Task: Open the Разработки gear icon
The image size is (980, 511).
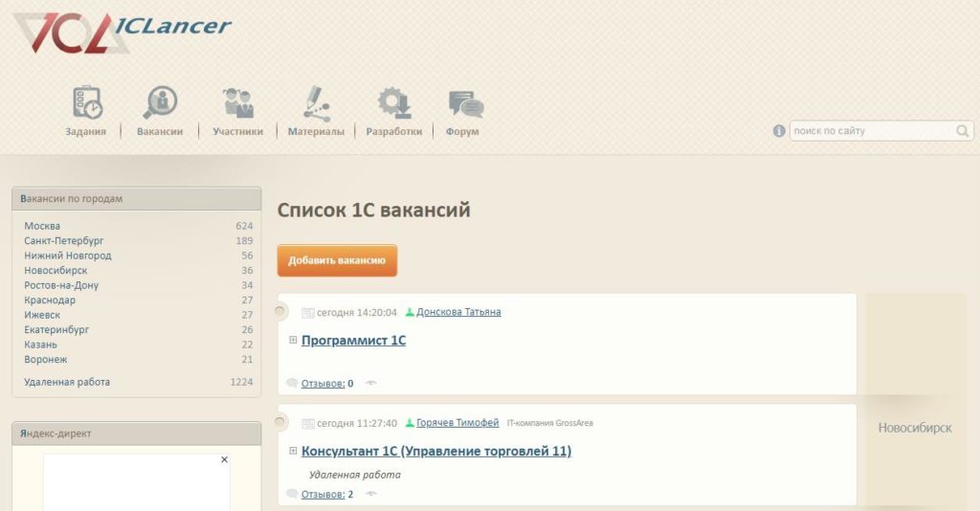Action: pos(394,103)
